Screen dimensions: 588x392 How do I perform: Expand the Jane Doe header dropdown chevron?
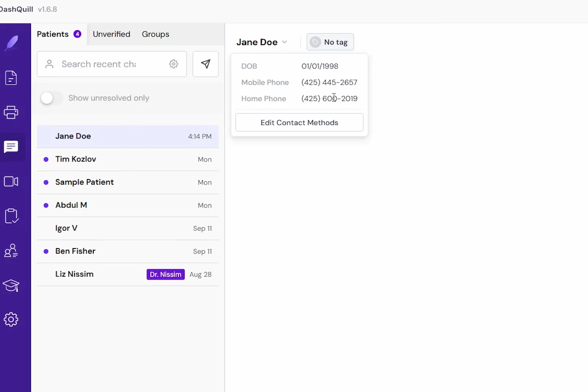click(285, 42)
